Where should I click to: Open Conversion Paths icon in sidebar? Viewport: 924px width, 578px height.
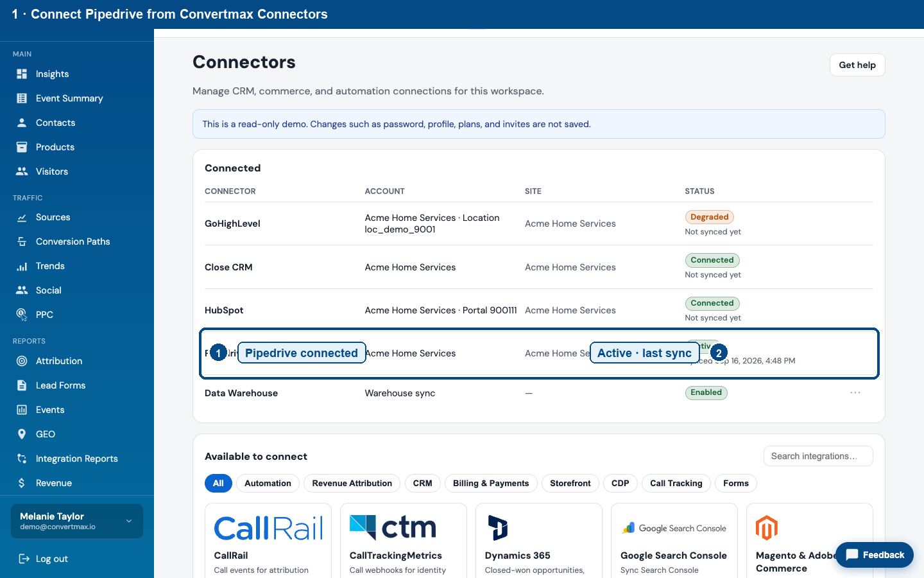click(22, 241)
